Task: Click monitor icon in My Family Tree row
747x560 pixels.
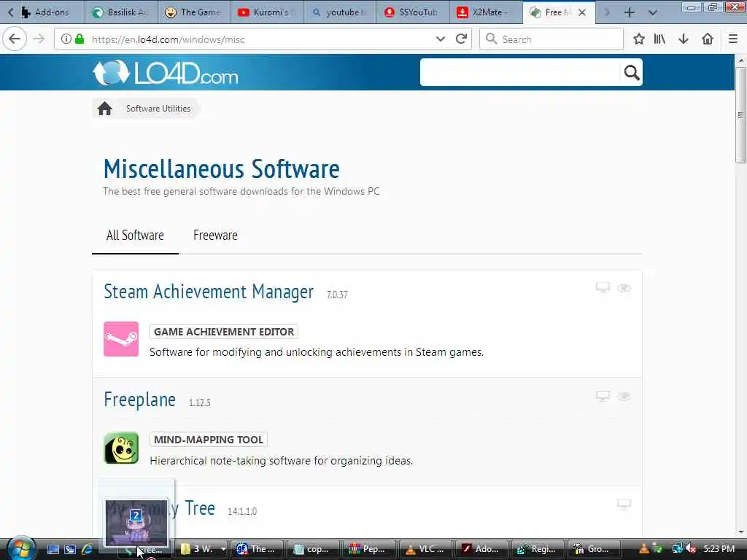Action: 624,504
